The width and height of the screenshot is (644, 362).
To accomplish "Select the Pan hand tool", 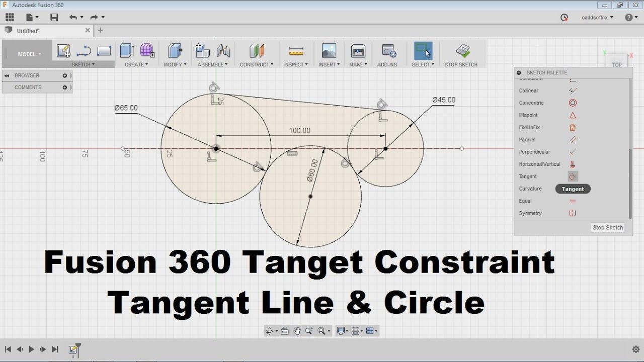I will 297,331.
